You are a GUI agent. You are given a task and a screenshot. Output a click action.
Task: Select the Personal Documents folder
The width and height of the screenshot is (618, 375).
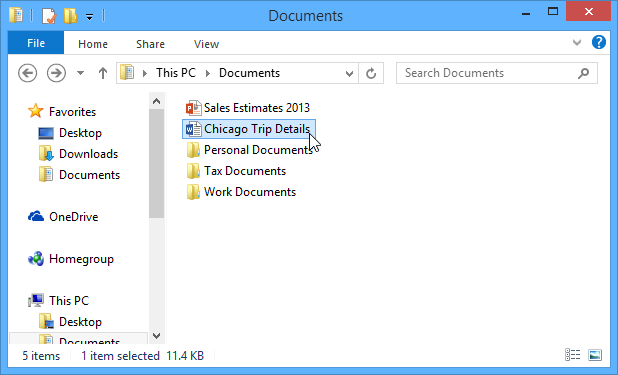point(258,150)
